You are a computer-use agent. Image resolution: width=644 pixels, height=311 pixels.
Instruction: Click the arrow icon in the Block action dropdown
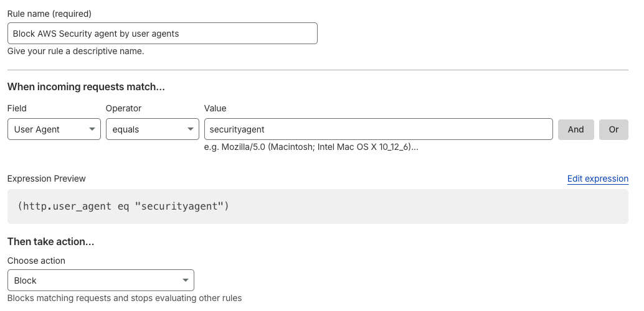pyautogui.click(x=186, y=281)
